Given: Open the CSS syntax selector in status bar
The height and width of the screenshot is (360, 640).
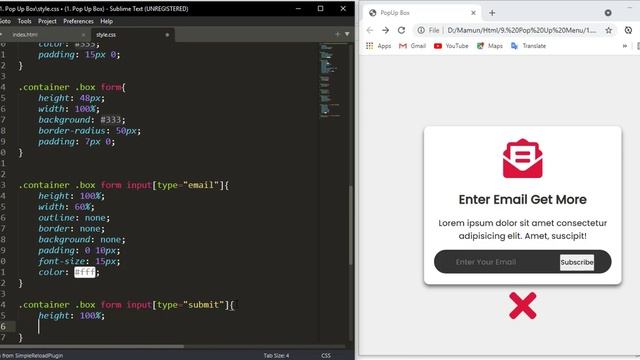Looking at the screenshot, I should 326,356.
